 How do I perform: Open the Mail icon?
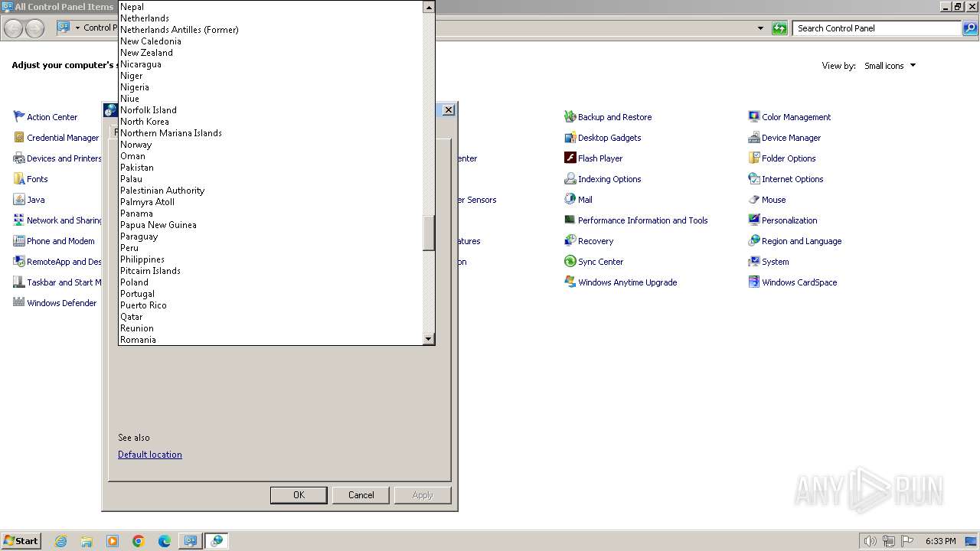pos(570,200)
